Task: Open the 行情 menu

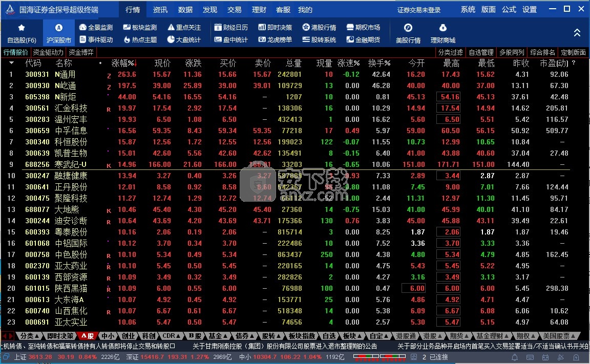Action: click(x=133, y=10)
